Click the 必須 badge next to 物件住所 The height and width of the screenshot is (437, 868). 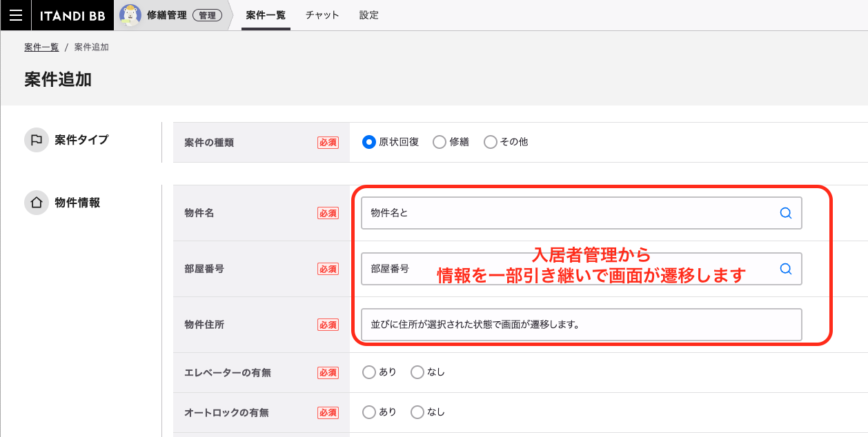(x=328, y=324)
